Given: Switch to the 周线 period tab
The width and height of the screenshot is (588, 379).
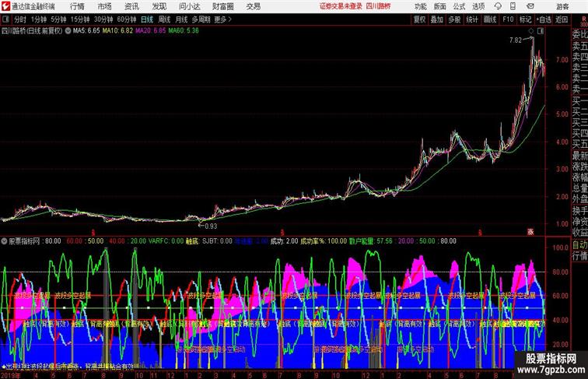Looking at the screenshot, I should coord(164,19).
